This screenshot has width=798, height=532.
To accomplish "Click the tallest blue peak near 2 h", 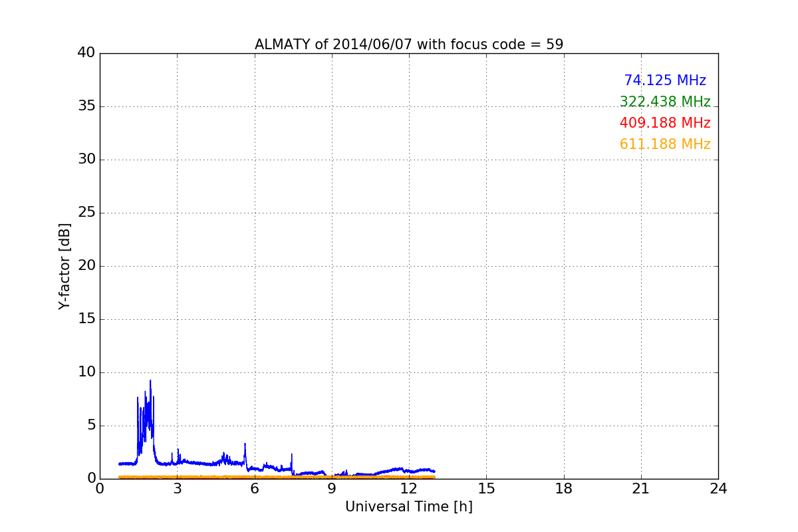I will [x=150, y=382].
